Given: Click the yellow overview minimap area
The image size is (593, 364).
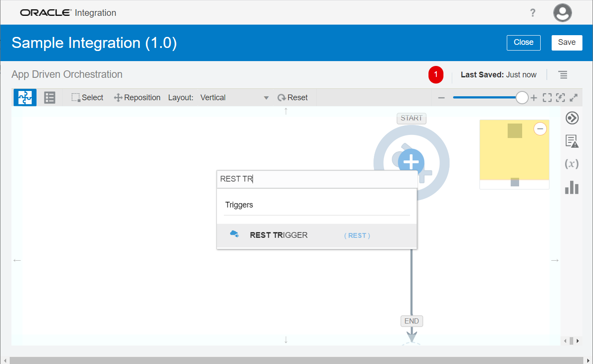Looking at the screenshot, I should [x=514, y=150].
